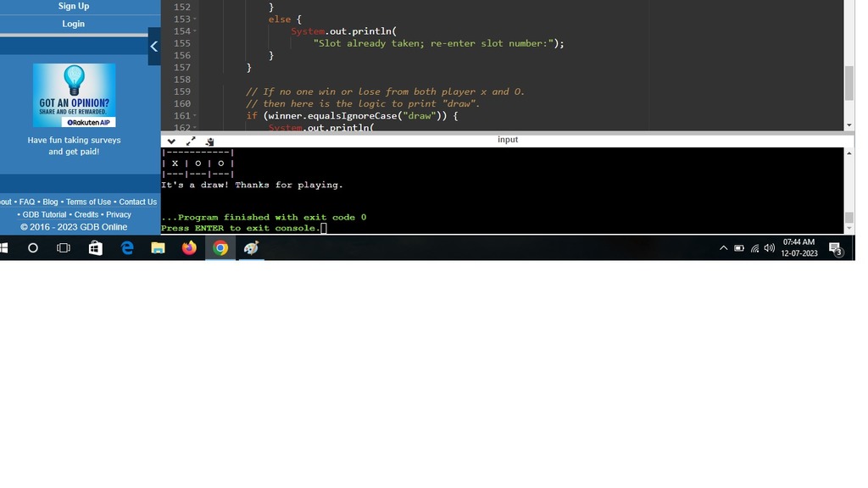868x488 pixels.
Task: Show hidden system tray icons
Action: [x=724, y=248]
